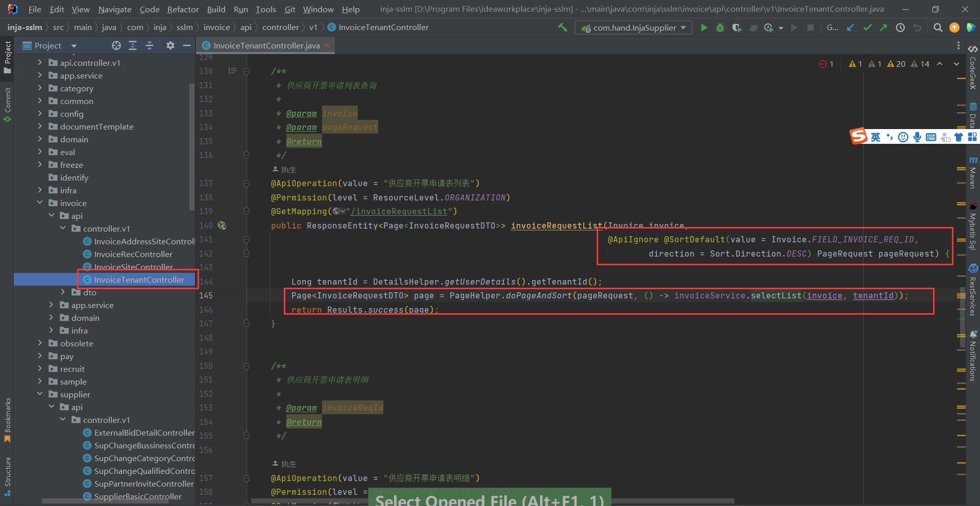Go to next highlighted error arrow
The height and width of the screenshot is (506, 980).
tap(957, 64)
